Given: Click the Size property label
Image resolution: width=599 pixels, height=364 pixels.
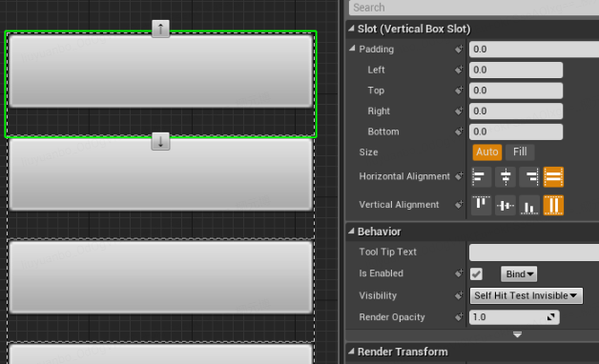Looking at the screenshot, I should (x=368, y=152).
